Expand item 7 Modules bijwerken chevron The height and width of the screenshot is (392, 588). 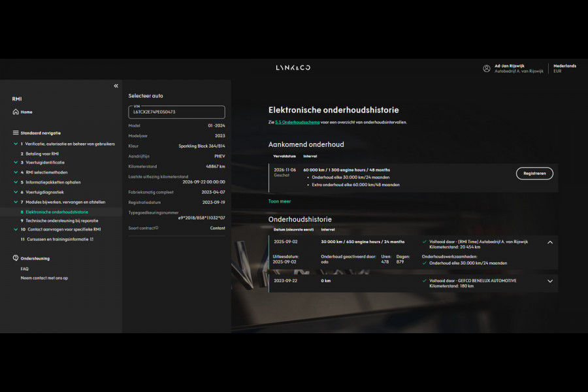16,202
